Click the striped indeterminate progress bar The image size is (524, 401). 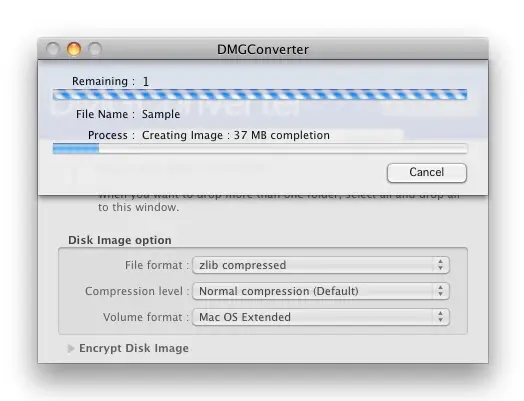point(260,95)
